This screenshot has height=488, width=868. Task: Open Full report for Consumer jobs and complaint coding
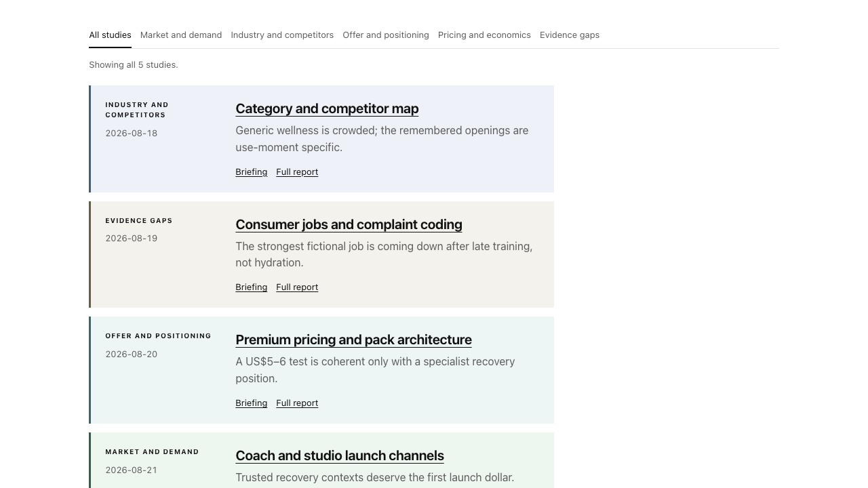click(297, 287)
